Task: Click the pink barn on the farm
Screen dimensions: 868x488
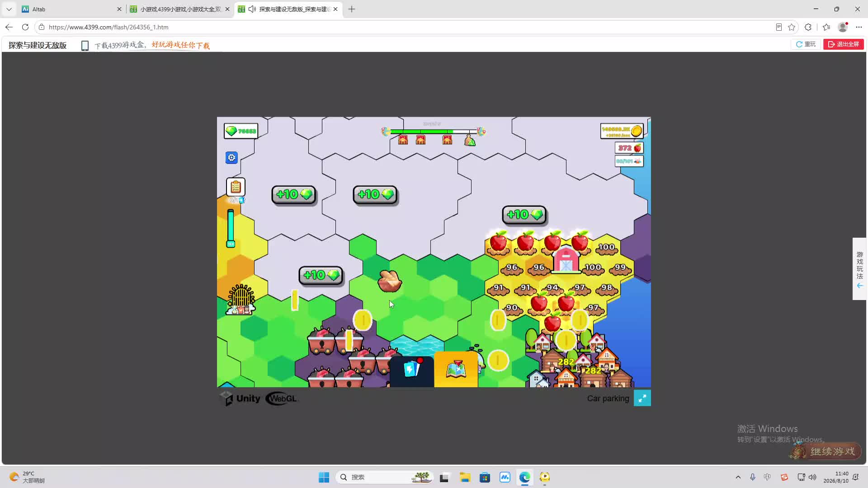Action: point(566,260)
